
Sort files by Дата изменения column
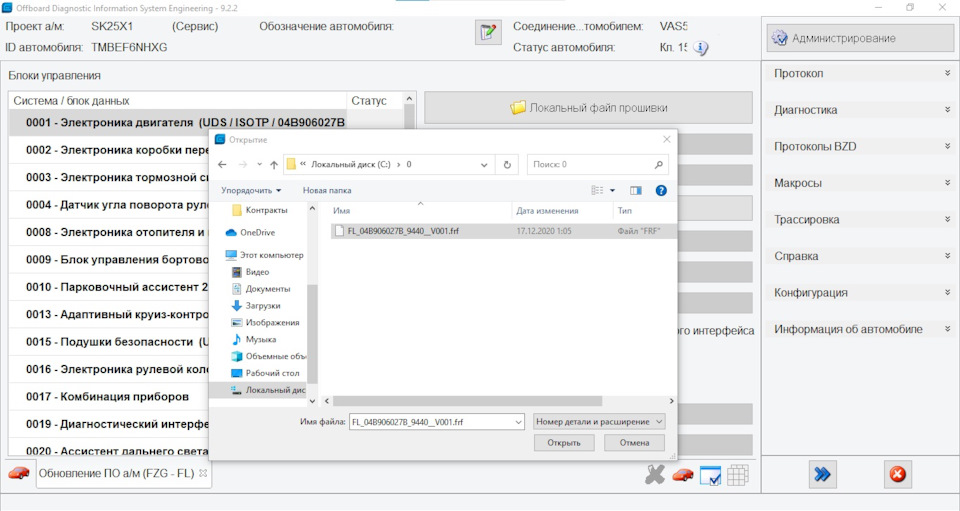pos(562,211)
